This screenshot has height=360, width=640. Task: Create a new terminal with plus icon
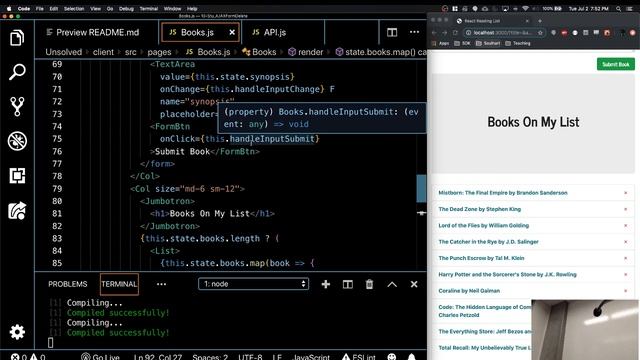pos(326,284)
